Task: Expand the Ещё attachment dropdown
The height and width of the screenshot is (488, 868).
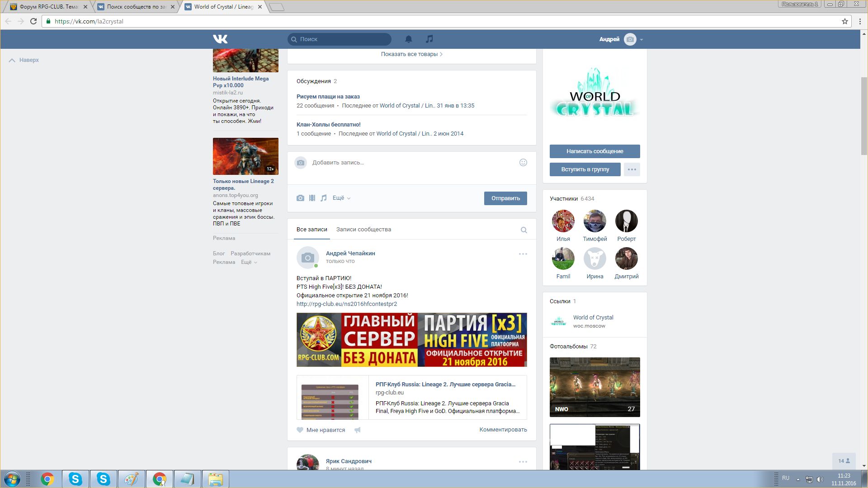Action: (341, 198)
